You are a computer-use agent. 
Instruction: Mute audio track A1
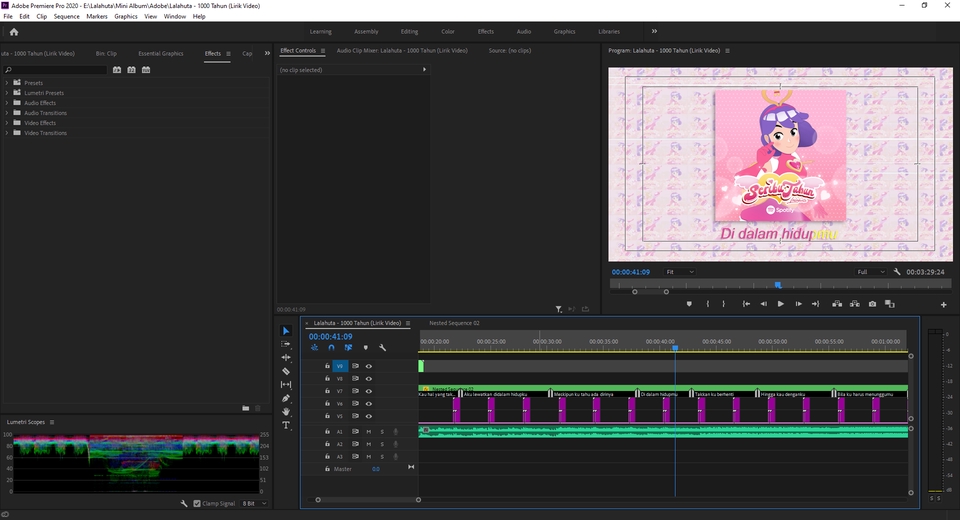click(368, 431)
